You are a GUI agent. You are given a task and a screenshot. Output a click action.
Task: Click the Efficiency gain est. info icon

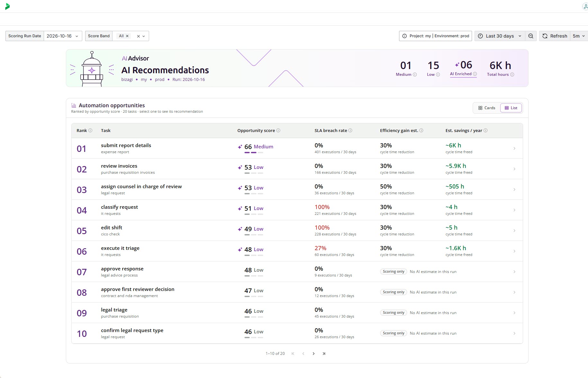[x=421, y=130]
